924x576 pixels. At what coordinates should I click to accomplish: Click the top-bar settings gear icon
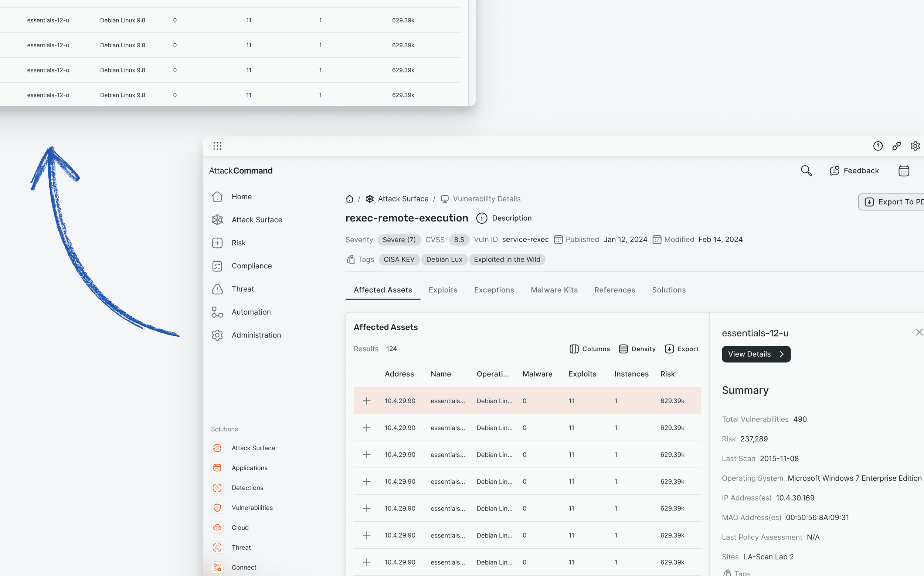click(915, 146)
